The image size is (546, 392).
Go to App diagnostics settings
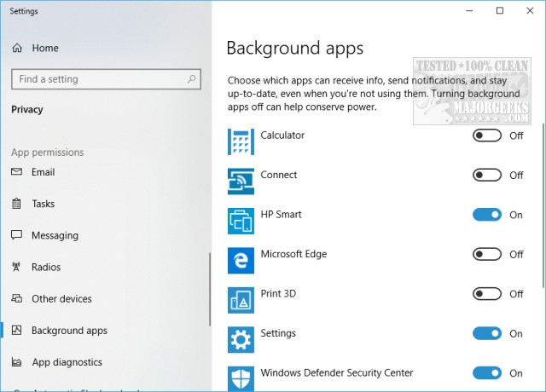tap(67, 362)
